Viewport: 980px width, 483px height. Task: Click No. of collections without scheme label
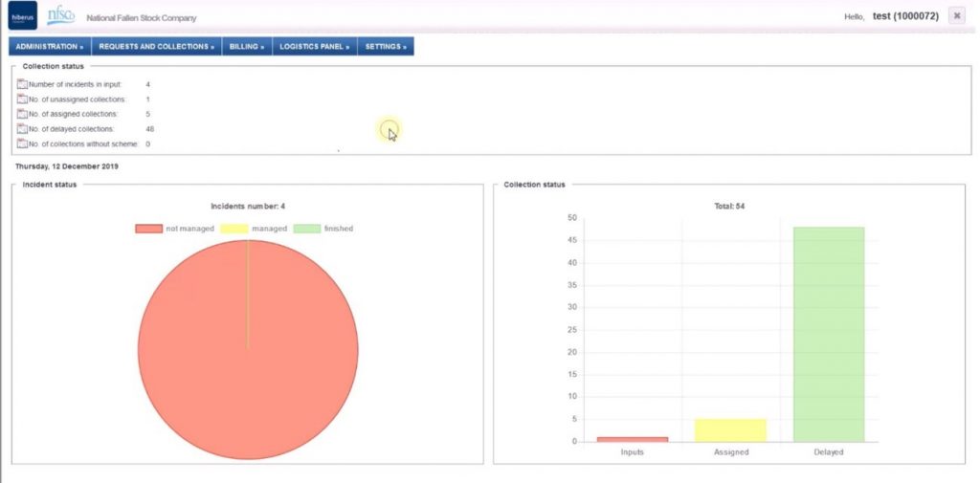point(83,144)
